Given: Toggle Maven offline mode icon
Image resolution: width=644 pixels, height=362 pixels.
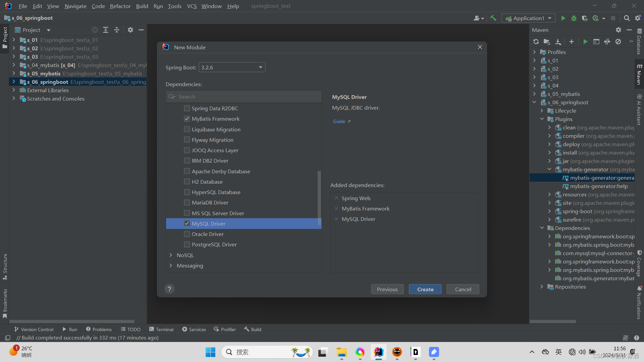Looking at the screenshot, I should tap(607, 42).
